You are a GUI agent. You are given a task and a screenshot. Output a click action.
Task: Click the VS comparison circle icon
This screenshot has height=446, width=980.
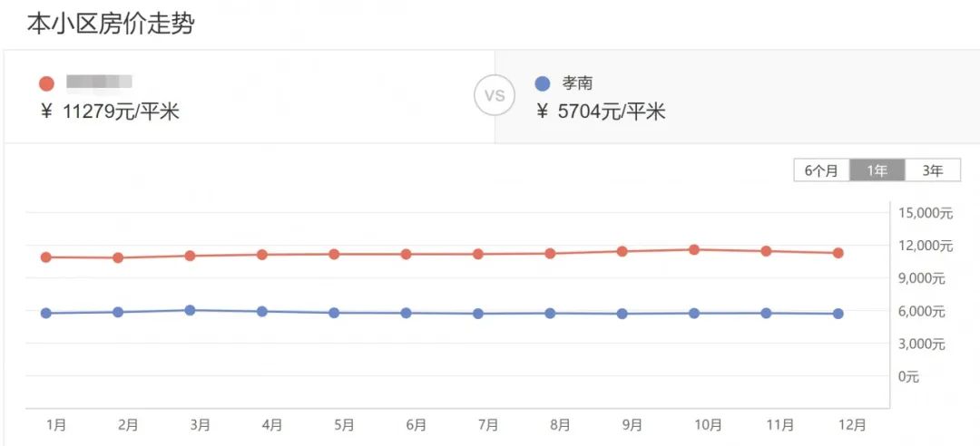click(495, 95)
